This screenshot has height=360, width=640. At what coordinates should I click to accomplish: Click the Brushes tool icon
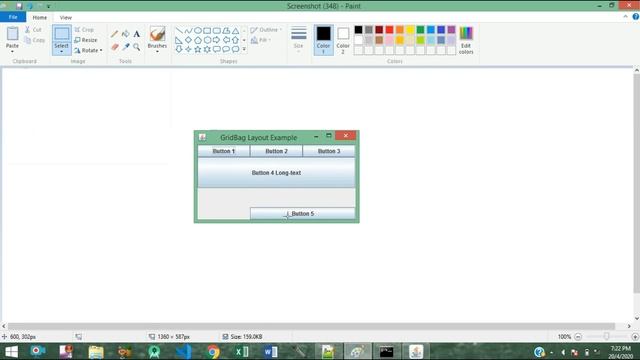(x=158, y=34)
